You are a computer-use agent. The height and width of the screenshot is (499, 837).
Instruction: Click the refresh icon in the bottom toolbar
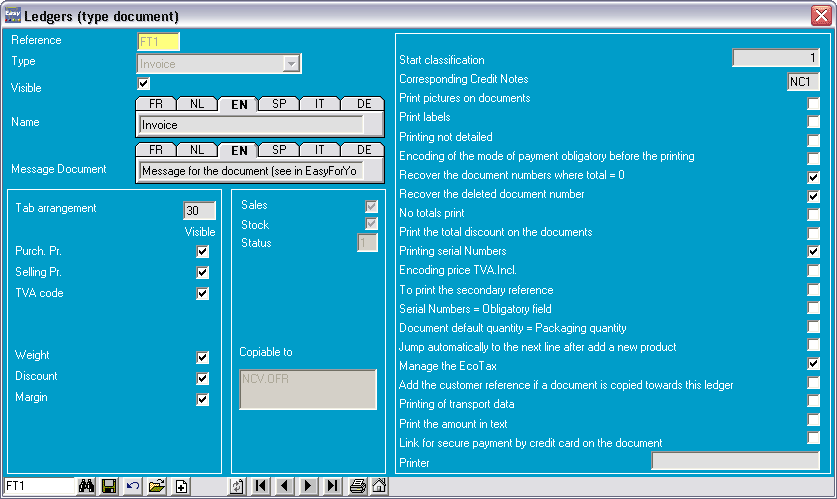[237, 487]
